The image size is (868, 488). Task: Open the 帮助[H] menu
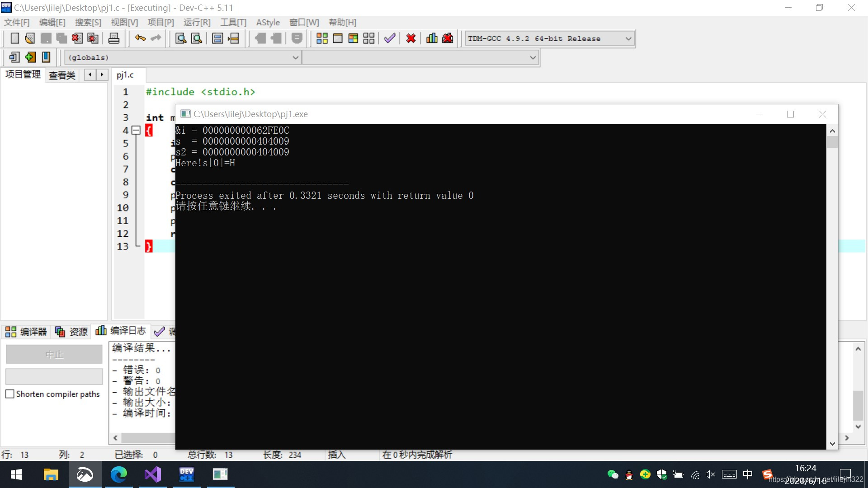click(343, 23)
